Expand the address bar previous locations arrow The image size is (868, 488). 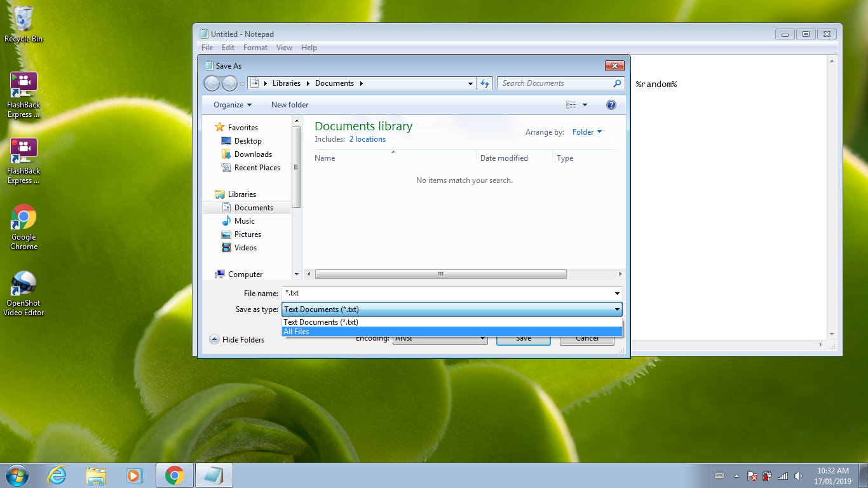pos(470,83)
